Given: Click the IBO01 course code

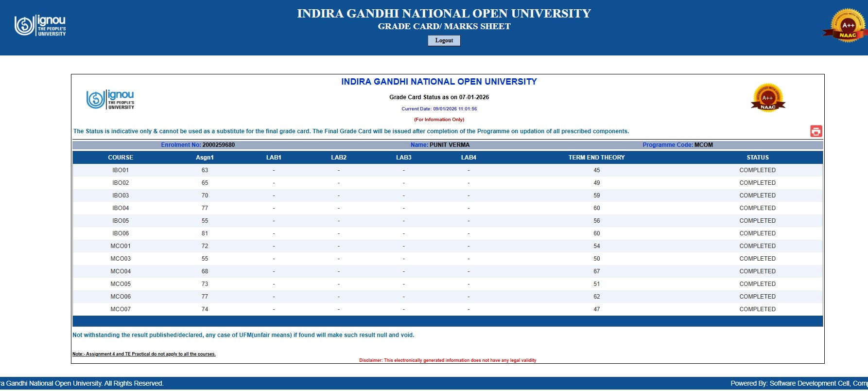Looking at the screenshot, I should [121, 170].
